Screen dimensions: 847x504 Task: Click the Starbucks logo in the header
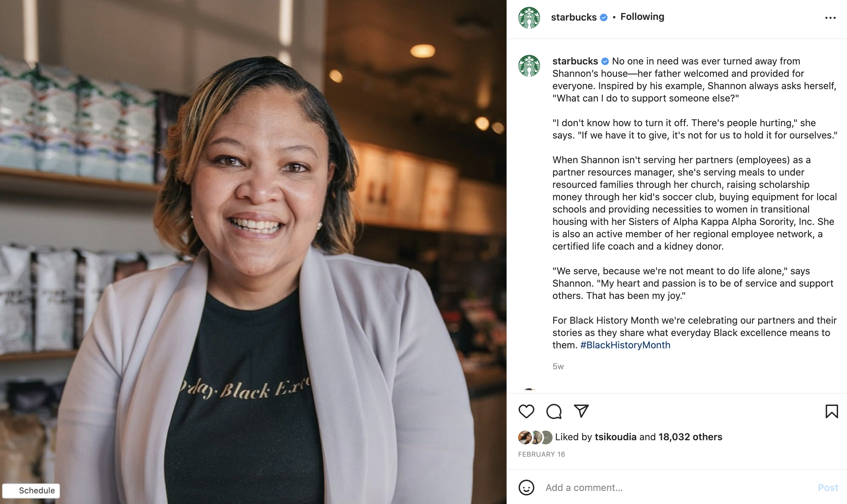coord(529,17)
